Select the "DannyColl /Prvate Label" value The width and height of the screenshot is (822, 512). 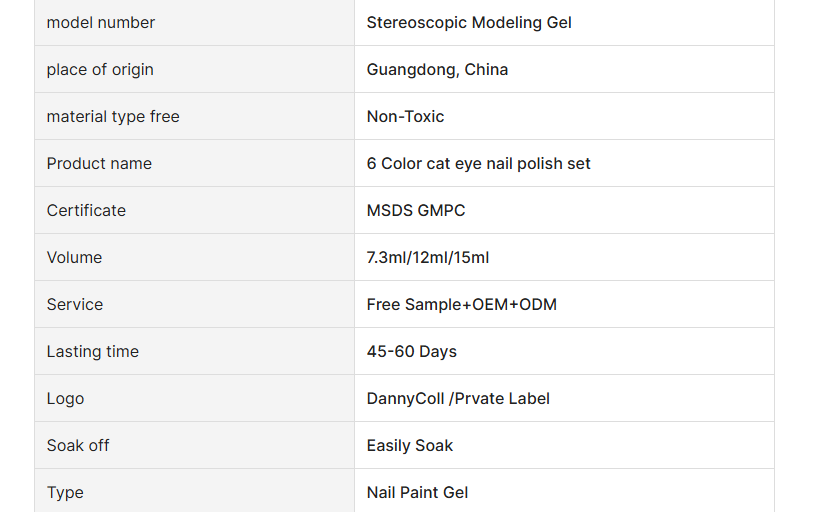(x=458, y=398)
